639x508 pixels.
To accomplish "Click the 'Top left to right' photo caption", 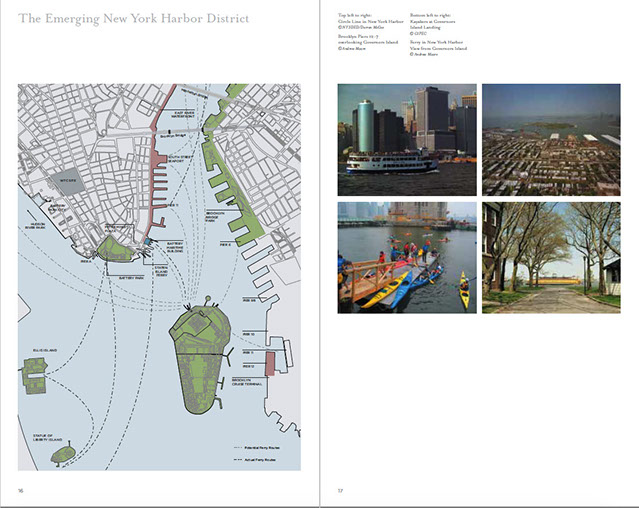I will 359,17.
